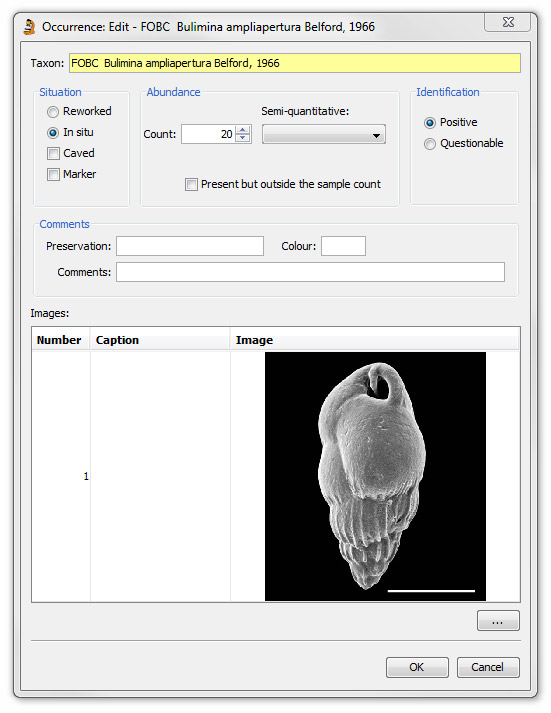The width and height of the screenshot is (551, 713).
Task: Close the Occurrence Edit dialog
Action: [508, 22]
